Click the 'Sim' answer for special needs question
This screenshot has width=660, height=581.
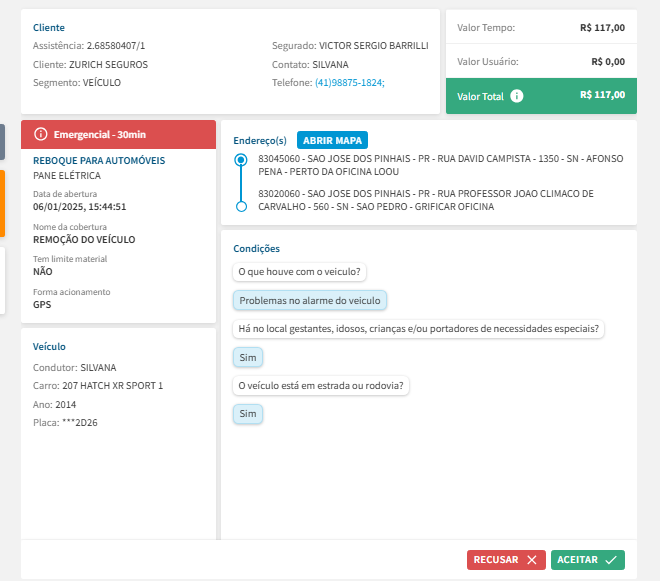tap(248, 357)
